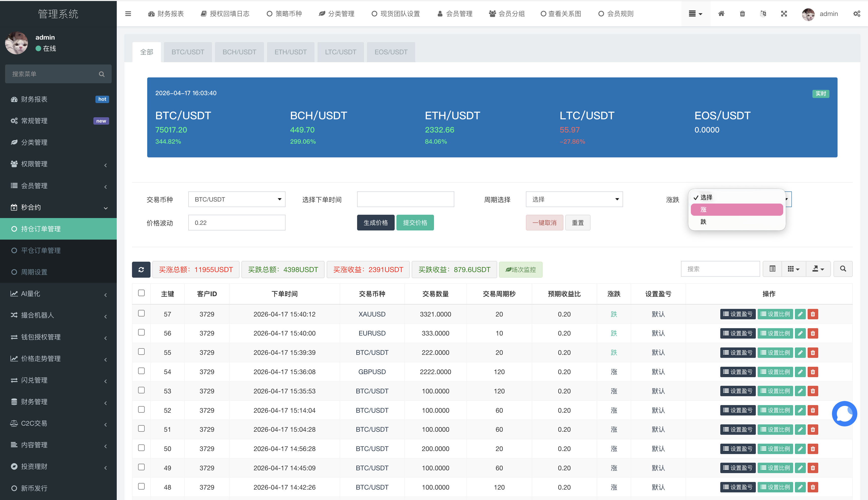Open the 周期选择 dropdown

pos(574,199)
